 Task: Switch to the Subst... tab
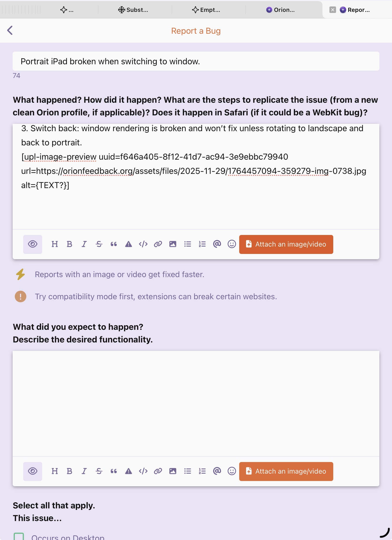(x=133, y=10)
